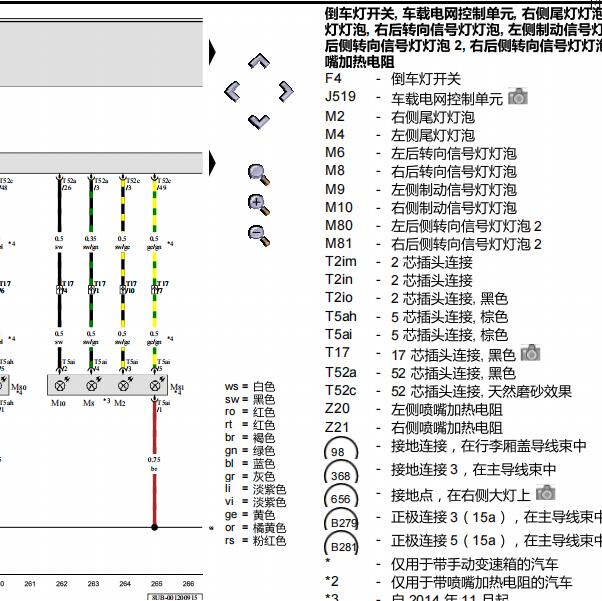Click the 接地连接，在行李厢盖导线束中 description

[488, 446]
